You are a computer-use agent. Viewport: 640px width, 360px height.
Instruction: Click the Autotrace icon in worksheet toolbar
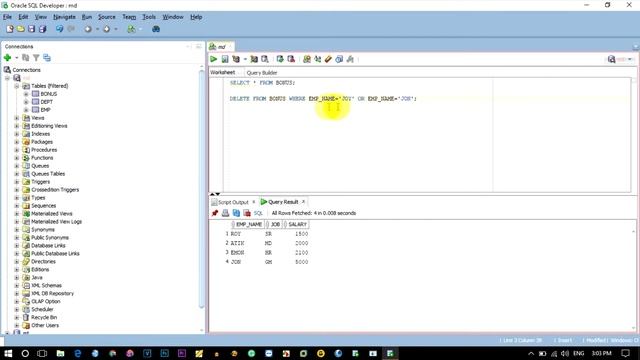tap(254, 59)
